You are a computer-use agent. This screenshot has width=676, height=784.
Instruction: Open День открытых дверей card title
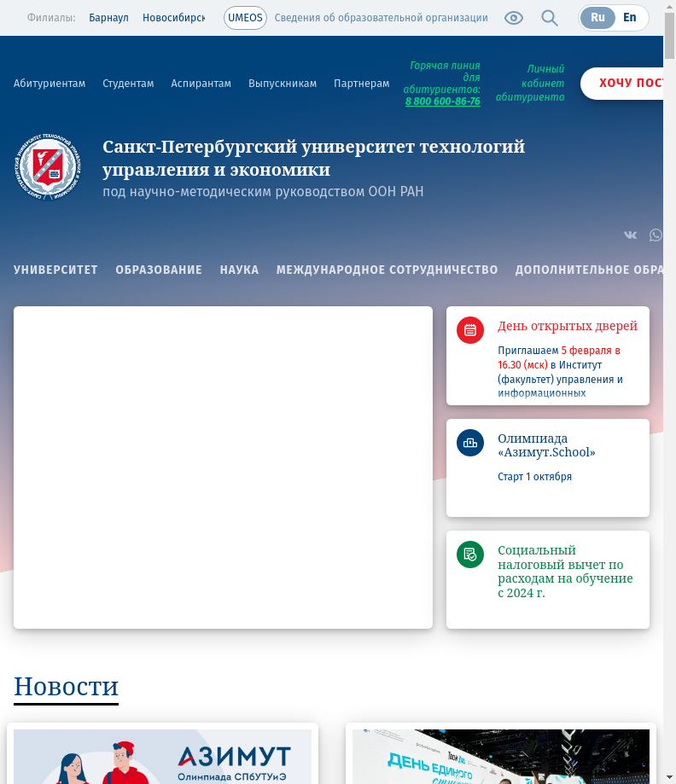[x=568, y=326]
